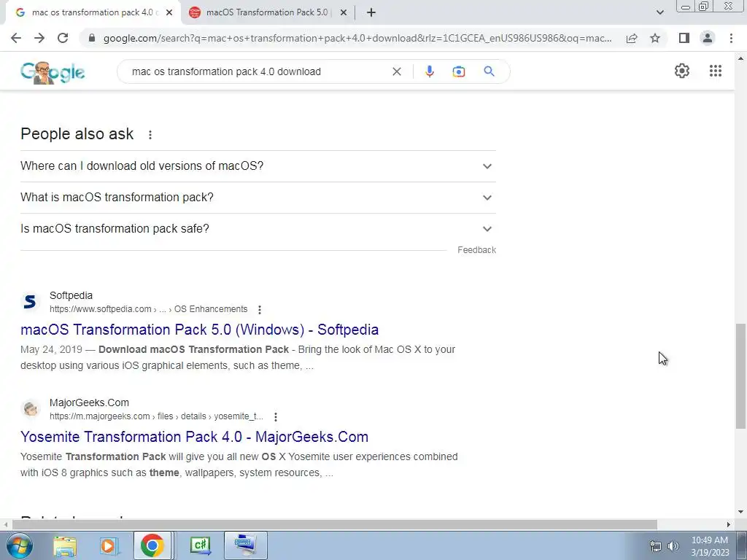747x560 pixels.
Task: Open Chrome side panel
Action: point(684,38)
